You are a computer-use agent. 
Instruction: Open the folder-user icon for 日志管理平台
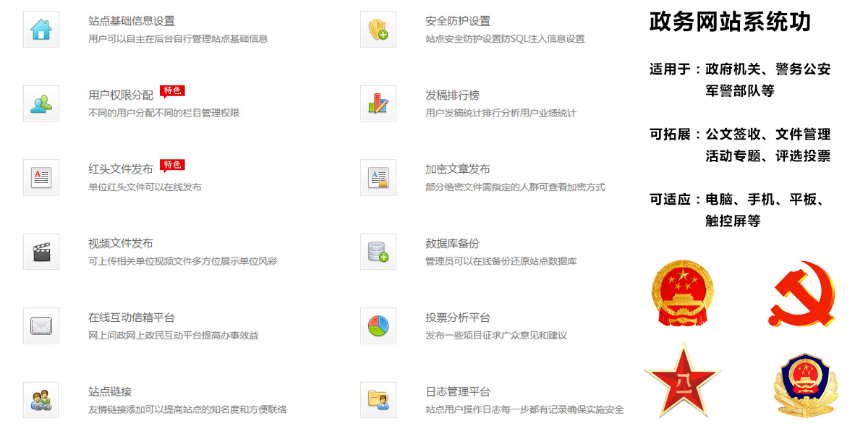pyautogui.click(x=378, y=400)
